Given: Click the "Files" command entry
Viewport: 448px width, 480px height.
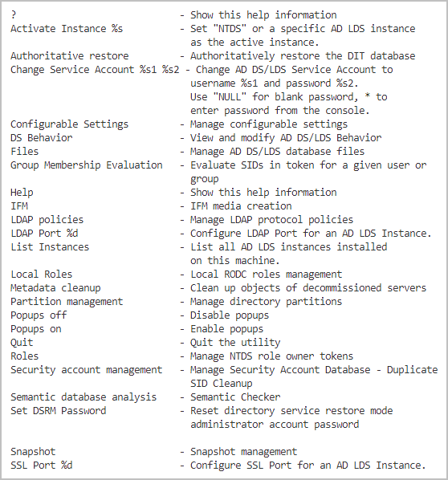Looking at the screenshot, I should (x=25, y=152).
